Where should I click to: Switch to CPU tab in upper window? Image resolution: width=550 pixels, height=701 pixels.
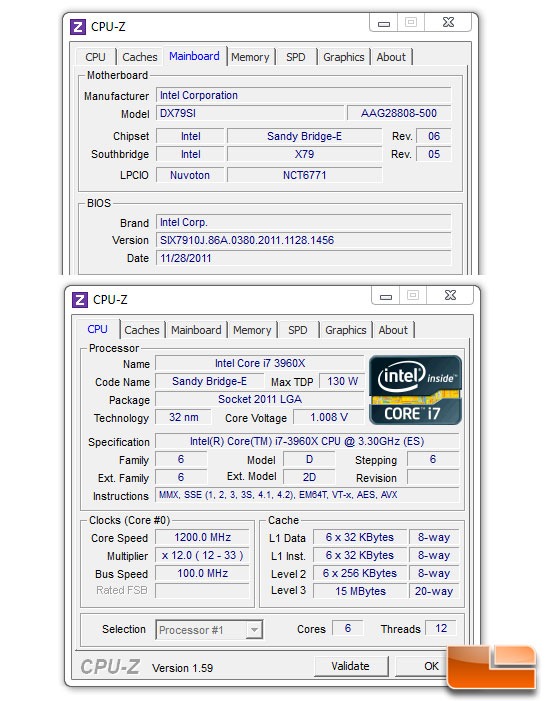pyautogui.click(x=95, y=57)
